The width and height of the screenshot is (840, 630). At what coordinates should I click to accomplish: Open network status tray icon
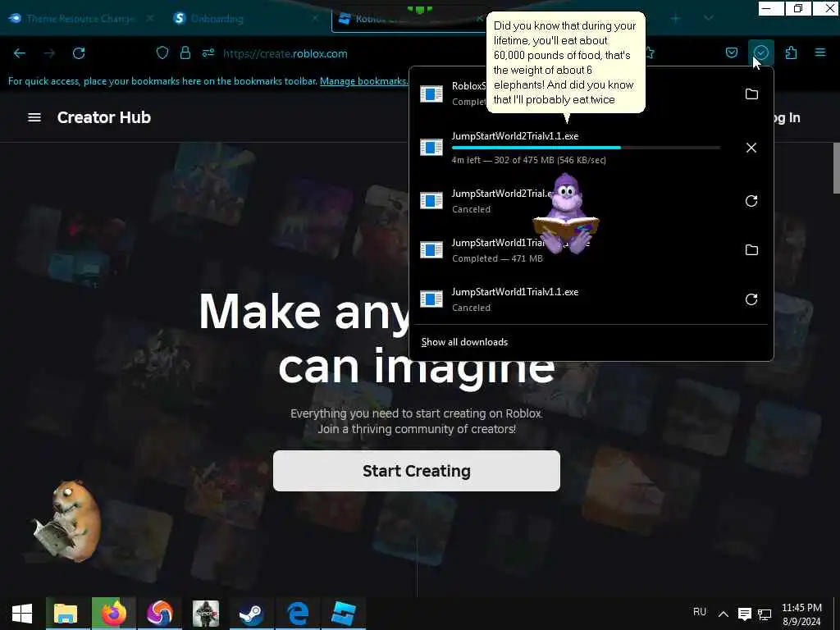765,614
